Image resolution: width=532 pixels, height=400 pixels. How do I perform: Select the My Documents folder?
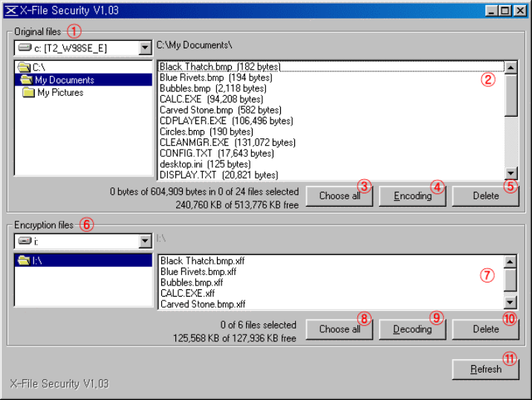[84, 80]
